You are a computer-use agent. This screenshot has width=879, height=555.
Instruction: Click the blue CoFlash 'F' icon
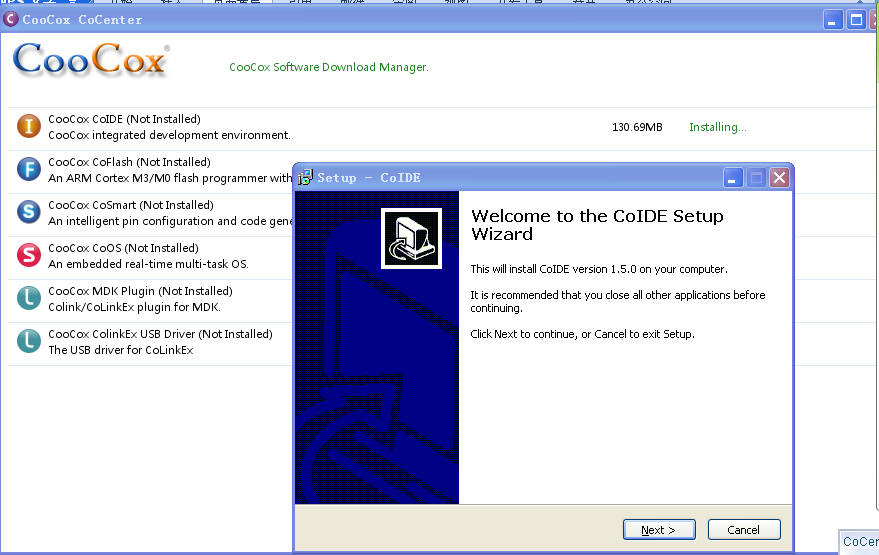pyautogui.click(x=29, y=169)
